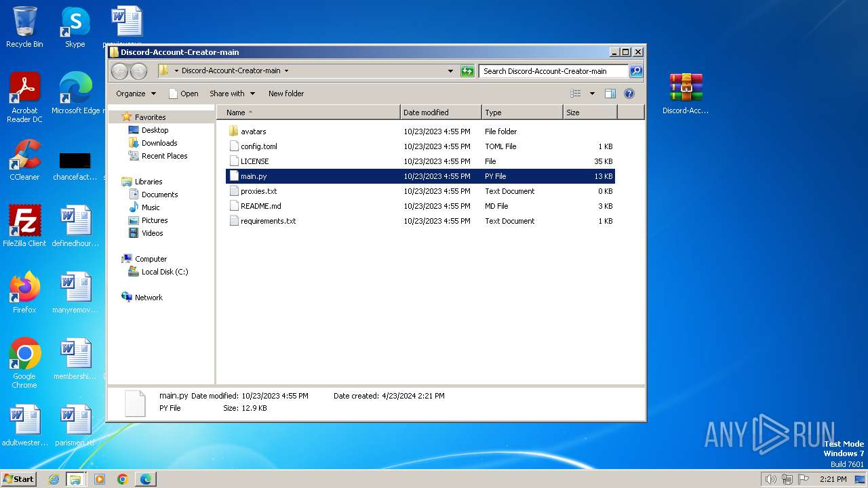Viewport: 868px width, 488px height.
Task: Select the adultwester Word document icon
Action: pyautogui.click(x=24, y=426)
